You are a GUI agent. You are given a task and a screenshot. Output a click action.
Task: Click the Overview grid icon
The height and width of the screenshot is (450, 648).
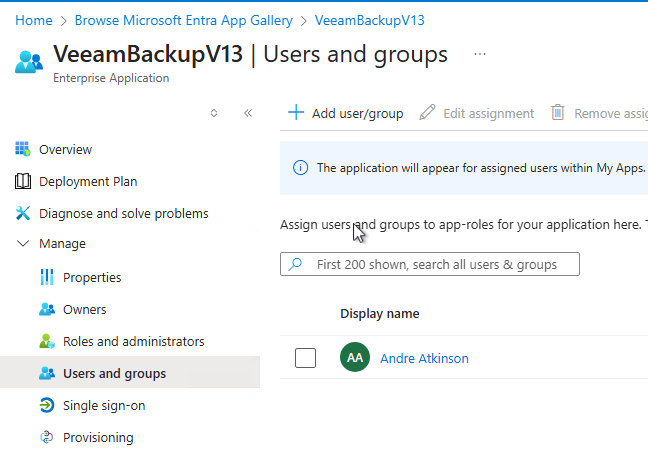tap(23, 149)
